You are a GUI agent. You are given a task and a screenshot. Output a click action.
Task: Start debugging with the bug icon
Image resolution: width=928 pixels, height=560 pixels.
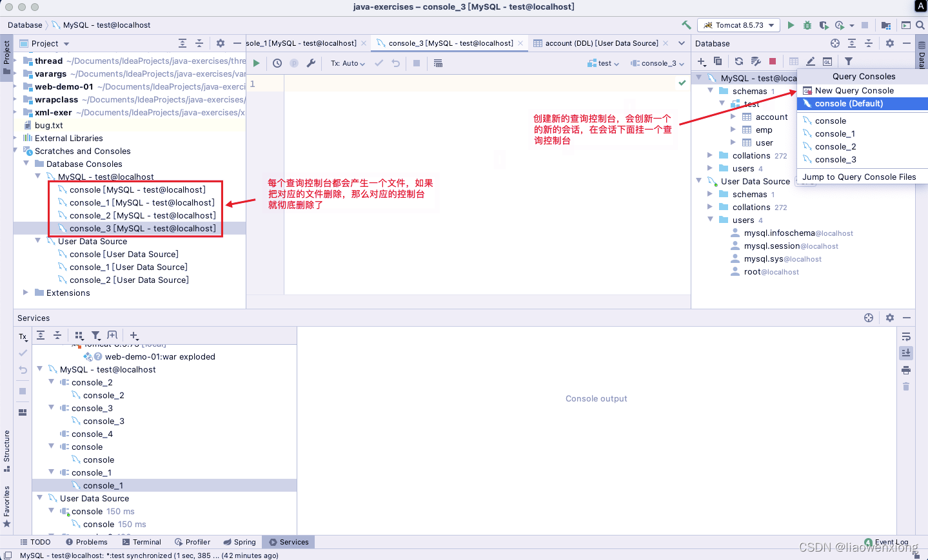tap(807, 25)
